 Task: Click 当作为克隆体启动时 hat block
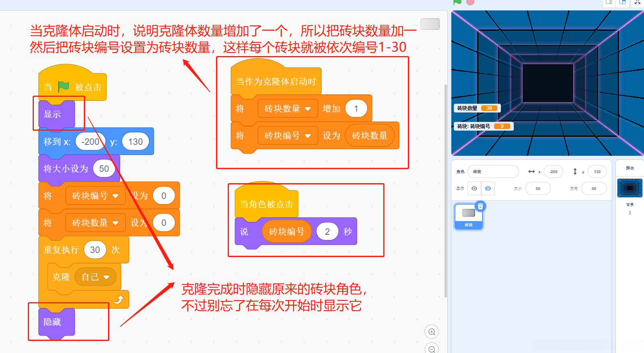(x=276, y=81)
